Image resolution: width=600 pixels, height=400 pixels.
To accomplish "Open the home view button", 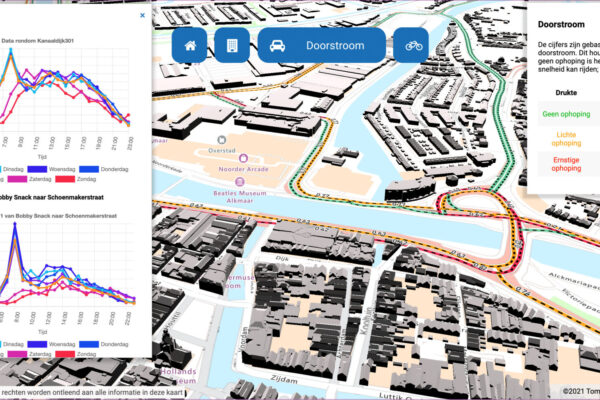I will [189, 45].
